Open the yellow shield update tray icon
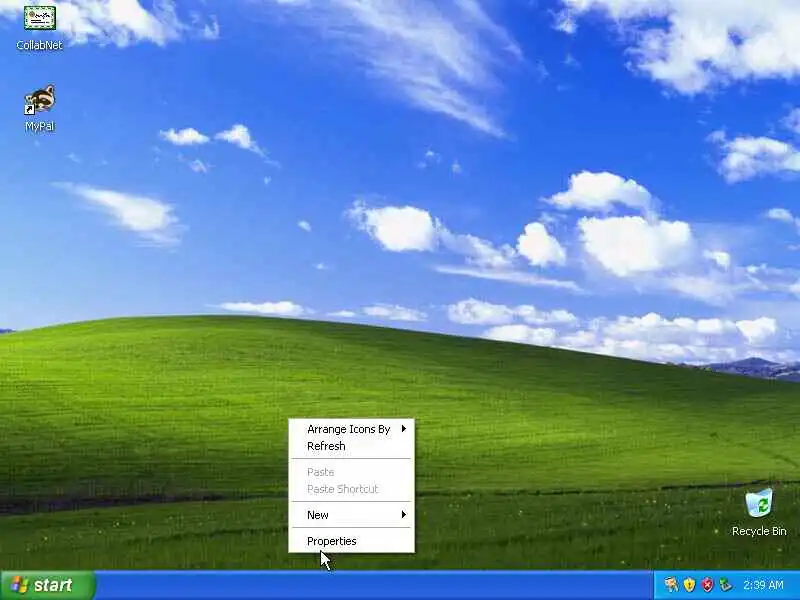This screenshot has width=800, height=600. [689, 584]
